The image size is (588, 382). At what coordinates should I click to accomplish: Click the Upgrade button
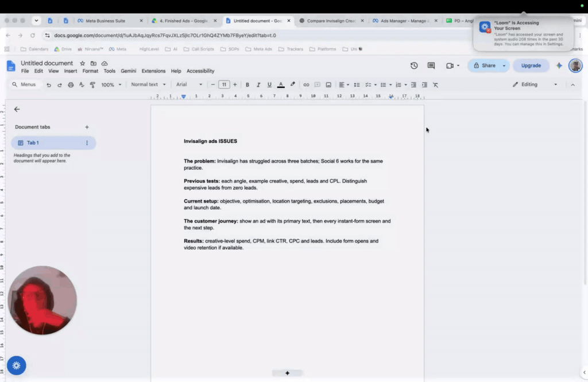coord(531,65)
